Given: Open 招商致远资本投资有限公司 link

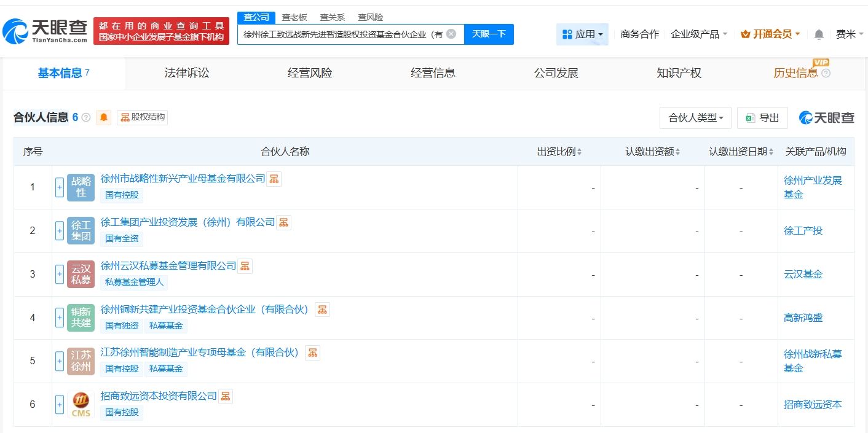Looking at the screenshot, I should tap(159, 396).
